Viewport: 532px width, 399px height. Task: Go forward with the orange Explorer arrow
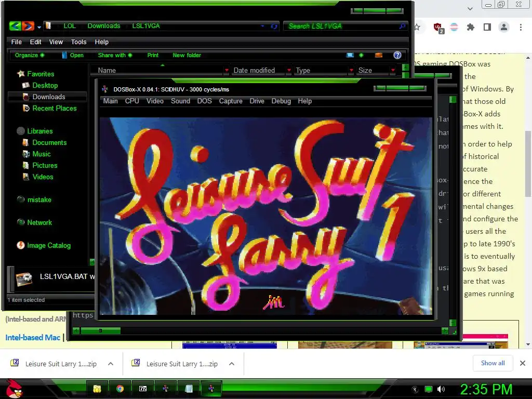[x=28, y=26]
